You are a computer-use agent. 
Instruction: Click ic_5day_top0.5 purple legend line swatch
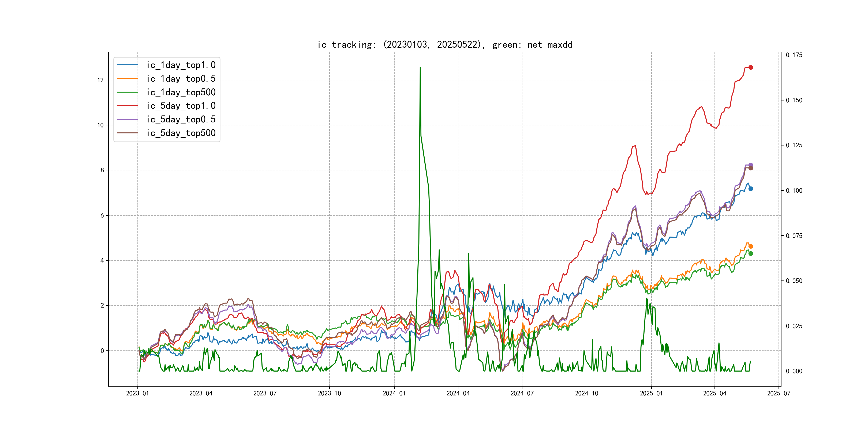(127, 119)
